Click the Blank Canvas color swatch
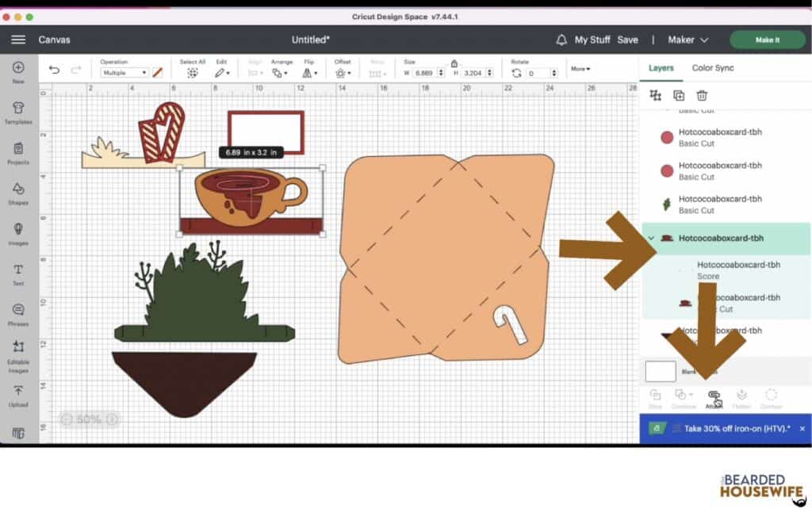Viewport: 812px width, 516px height. coord(661,371)
